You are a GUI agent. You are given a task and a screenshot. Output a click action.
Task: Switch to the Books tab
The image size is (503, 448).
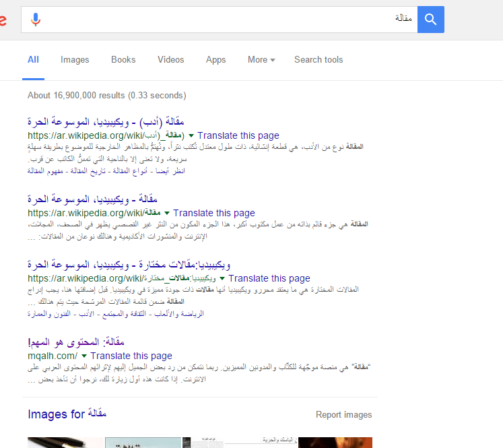[123, 60]
